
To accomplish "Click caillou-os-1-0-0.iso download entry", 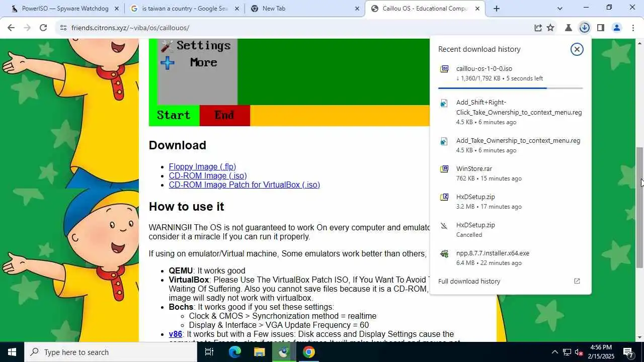I will click(510, 73).
